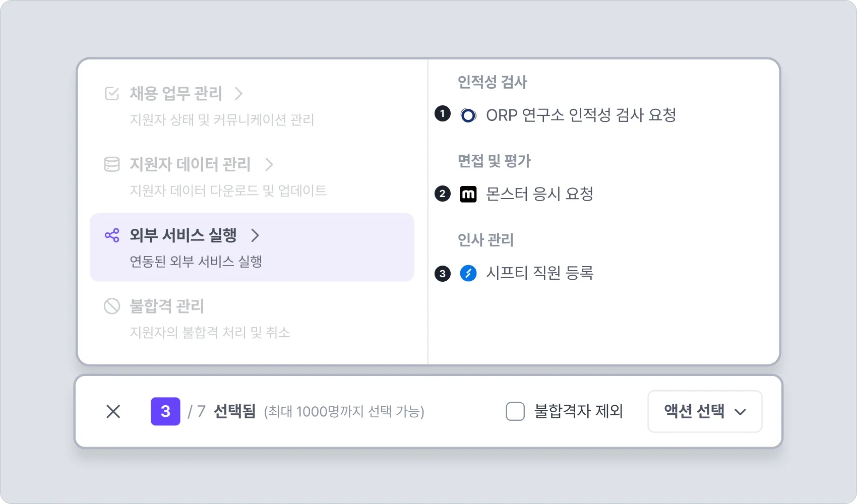Click the purple selected count badge 3
This screenshot has height=504, width=857.
tap(165, 411)
